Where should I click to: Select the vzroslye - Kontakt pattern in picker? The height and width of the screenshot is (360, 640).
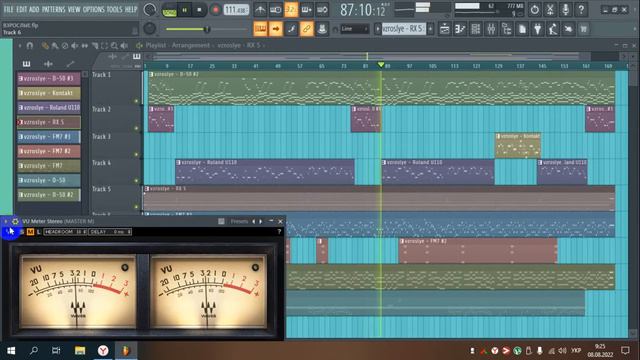click(49, 93)
